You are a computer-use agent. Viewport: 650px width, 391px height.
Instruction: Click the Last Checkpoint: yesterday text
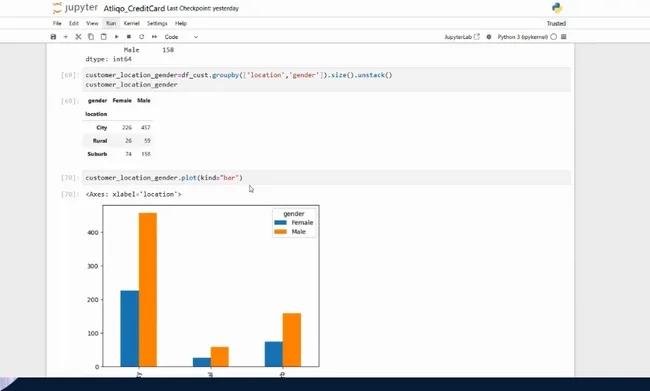203,8
